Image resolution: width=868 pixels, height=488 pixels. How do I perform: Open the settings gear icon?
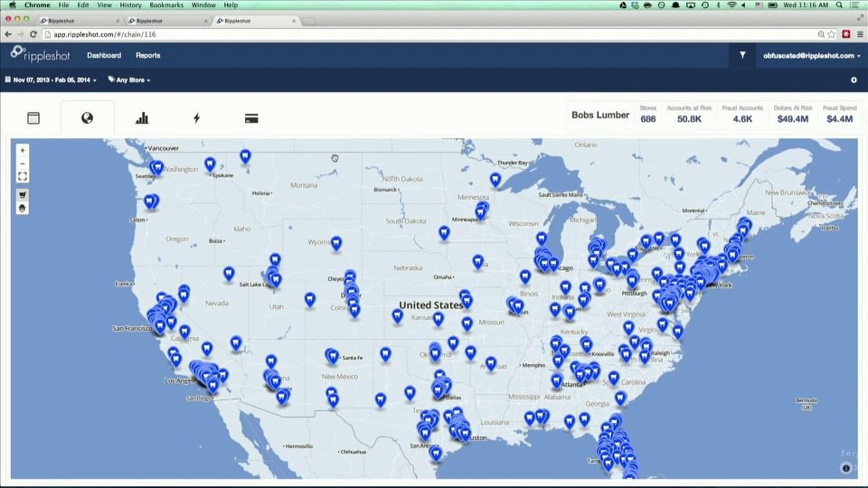[x=854, y=80]
